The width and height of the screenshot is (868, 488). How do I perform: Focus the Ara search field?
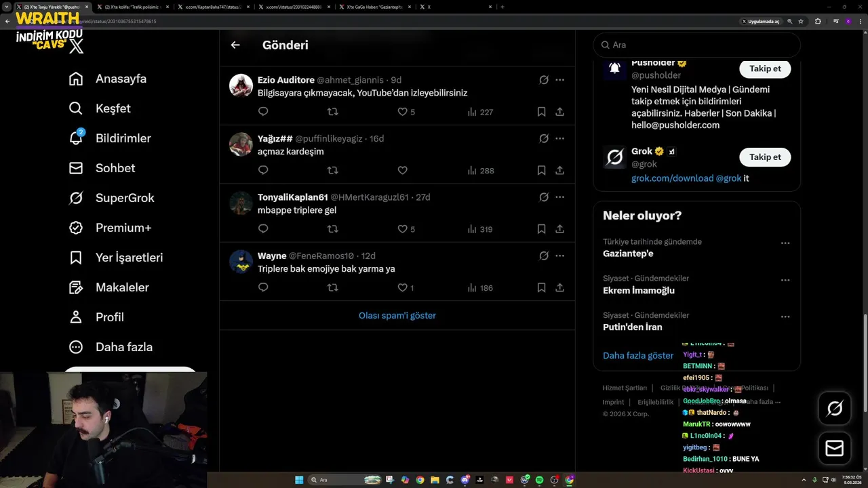(x=696, y=45)
